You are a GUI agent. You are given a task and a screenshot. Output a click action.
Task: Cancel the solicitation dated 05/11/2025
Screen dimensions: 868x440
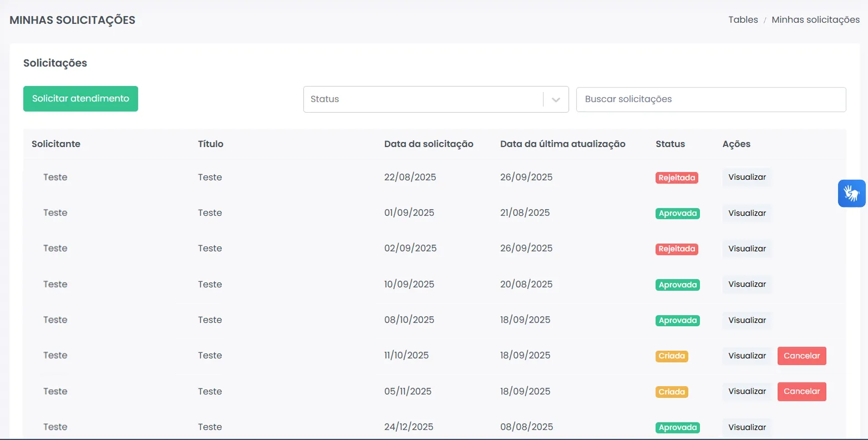coord(801,391)
